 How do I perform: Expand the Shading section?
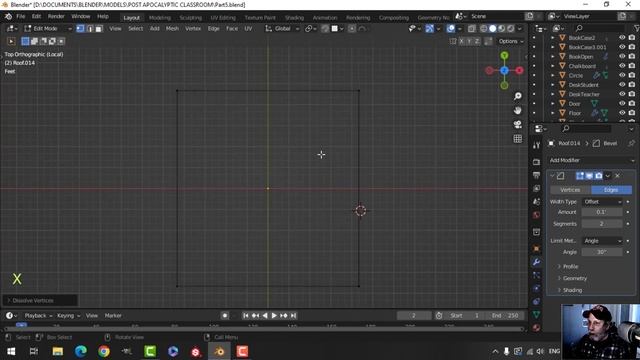(x=572, y=290)
